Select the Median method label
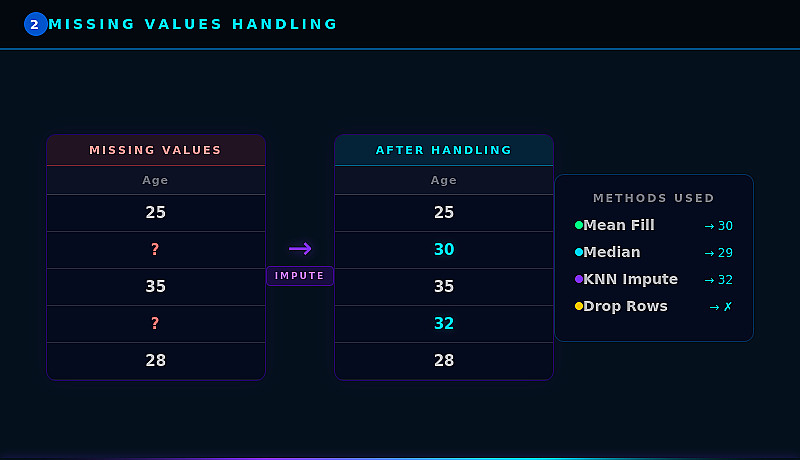The image size is (800, 460). [x=611, y=252]
